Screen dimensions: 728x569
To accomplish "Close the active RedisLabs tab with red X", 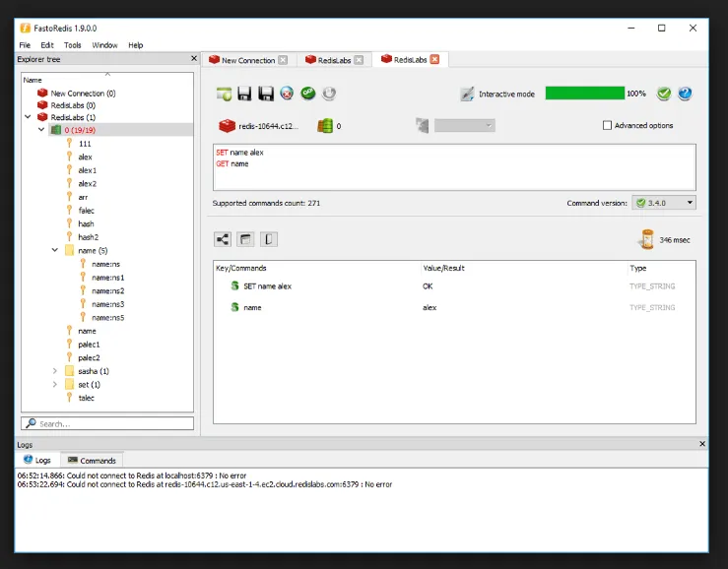I will point(434,59).
